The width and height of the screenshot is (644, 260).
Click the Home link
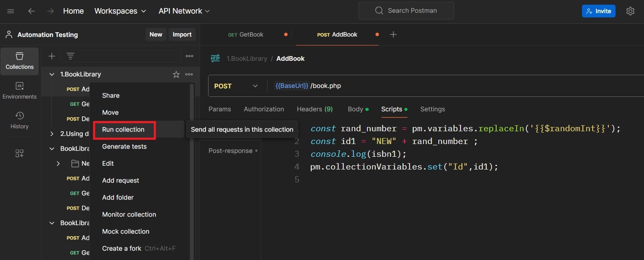pos(73,11)
